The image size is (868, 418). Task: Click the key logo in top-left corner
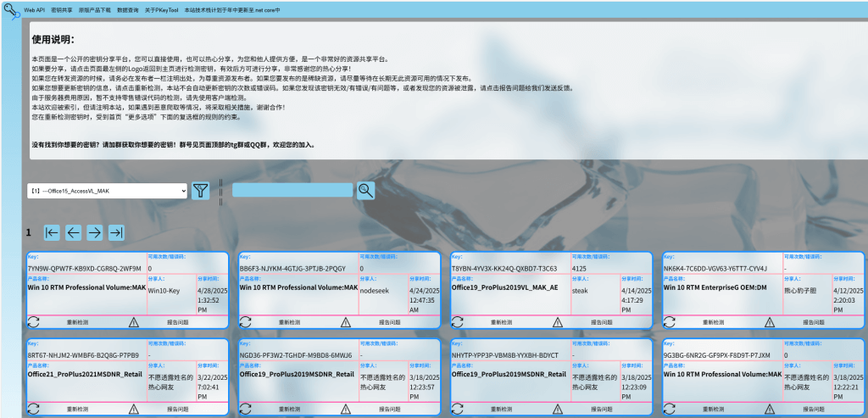[11, 13]
